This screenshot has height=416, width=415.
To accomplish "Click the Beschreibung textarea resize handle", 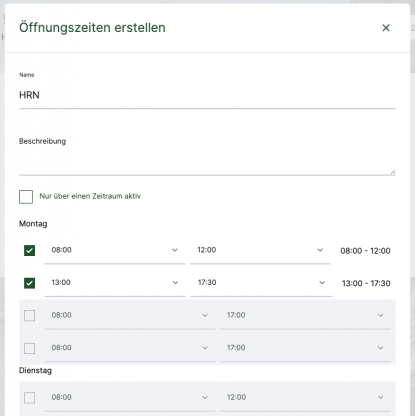I will (x=393, y=172).
